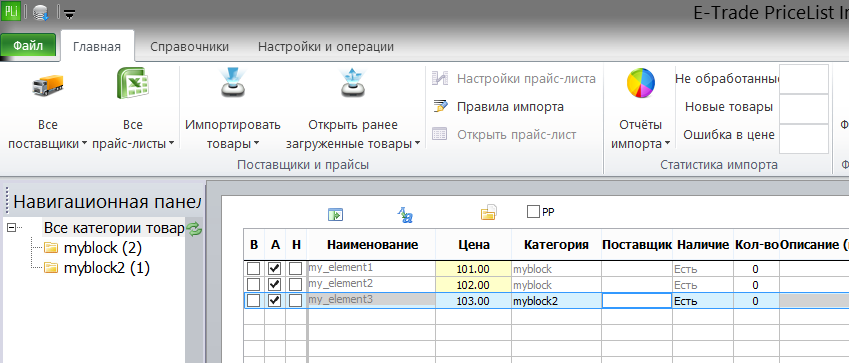Click the Новые товары counter field
Viewport: 849px width, 363px height.
click(x=804, y=108)
